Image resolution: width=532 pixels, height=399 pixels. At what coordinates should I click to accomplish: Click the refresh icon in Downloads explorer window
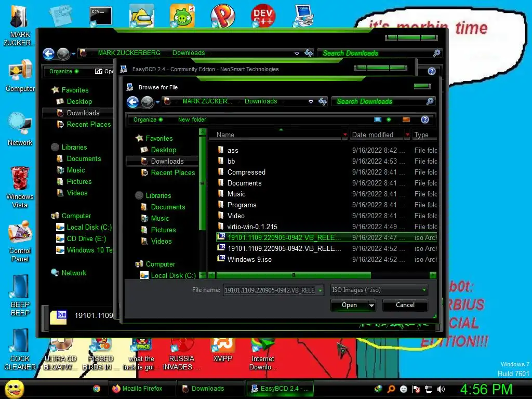[309, 53]
